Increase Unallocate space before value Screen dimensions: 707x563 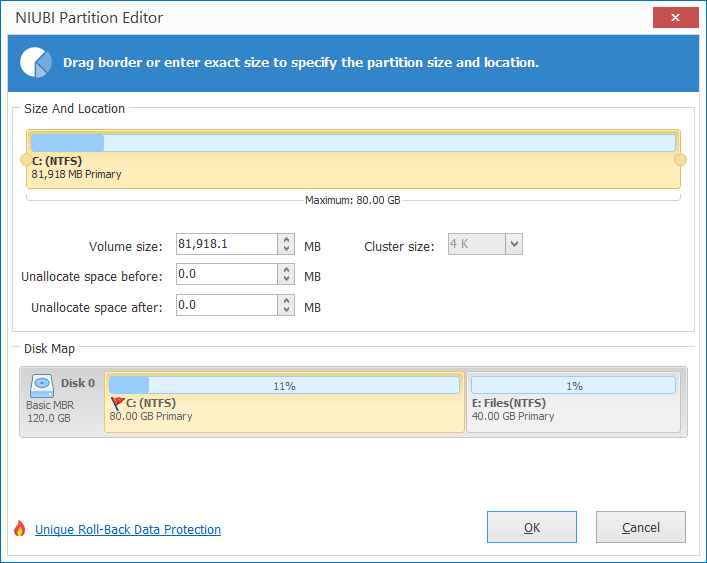[286, 270]
